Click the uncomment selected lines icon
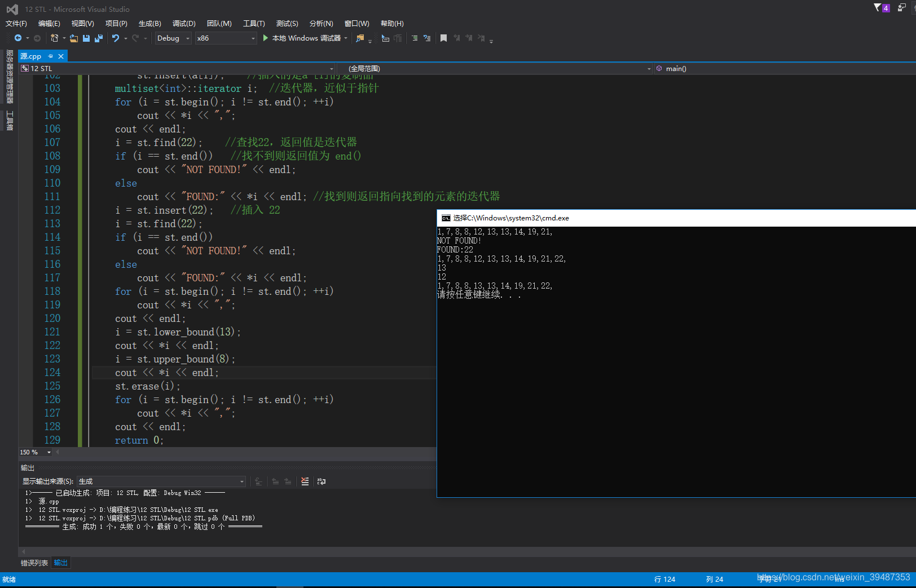 point(427,38)
